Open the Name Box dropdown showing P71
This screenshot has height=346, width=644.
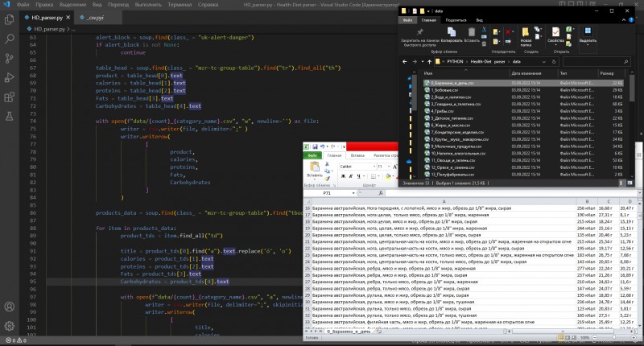353,193
